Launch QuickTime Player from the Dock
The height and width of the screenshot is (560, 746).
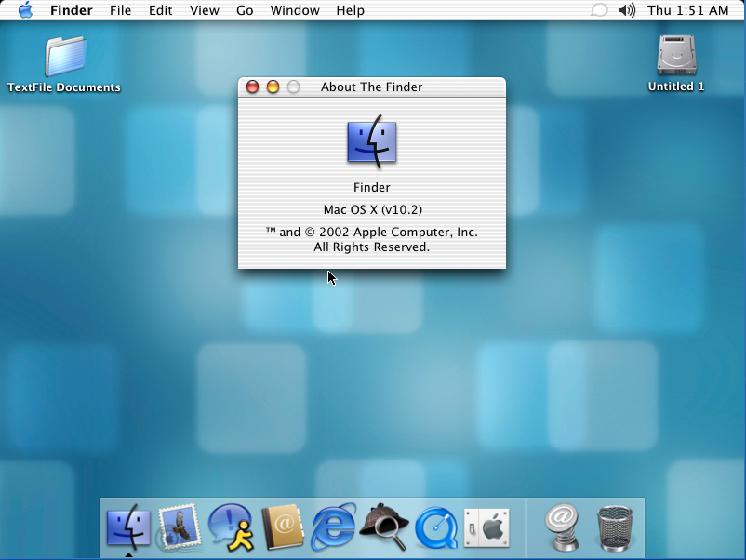(x=436, y=528)
